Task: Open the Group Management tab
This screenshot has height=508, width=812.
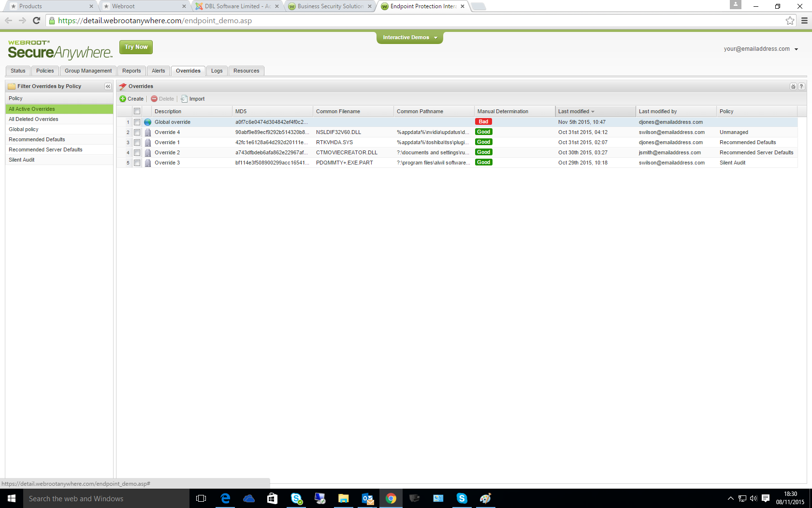Action: pyautogui.click(x=88, y=71)
